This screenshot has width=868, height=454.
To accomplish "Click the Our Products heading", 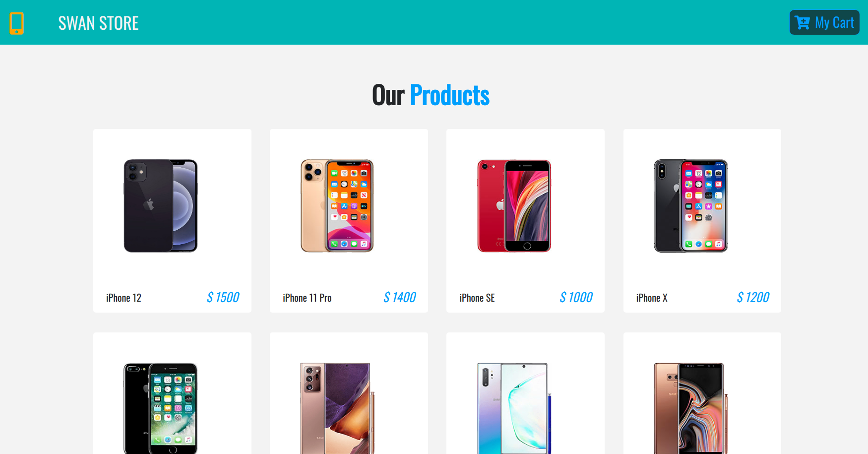I will coord(431,95).
